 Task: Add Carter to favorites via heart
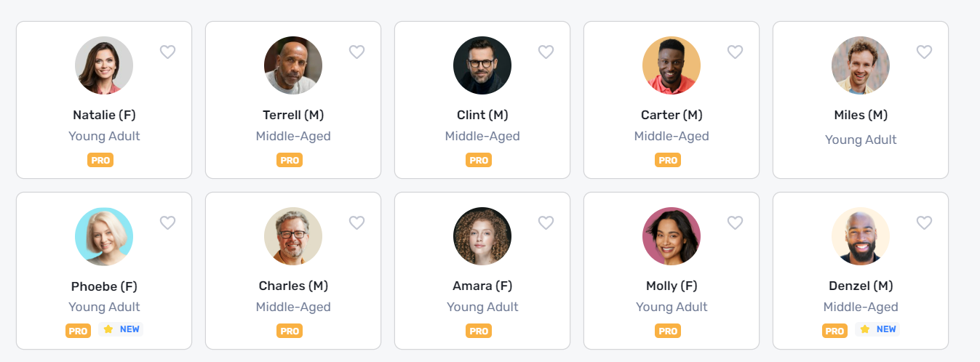pyautogui.click(x=735, y=52)
